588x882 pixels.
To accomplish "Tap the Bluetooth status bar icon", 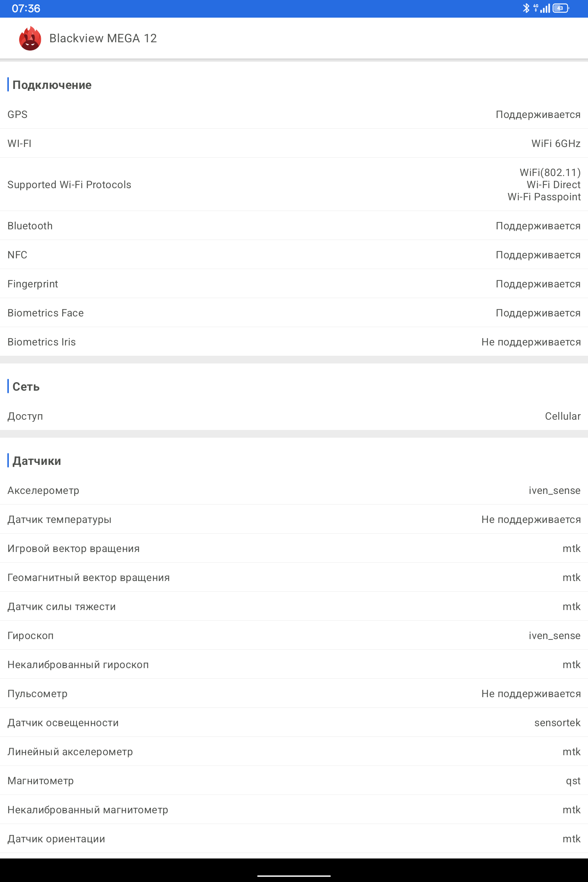I will (x=526, y=8).
